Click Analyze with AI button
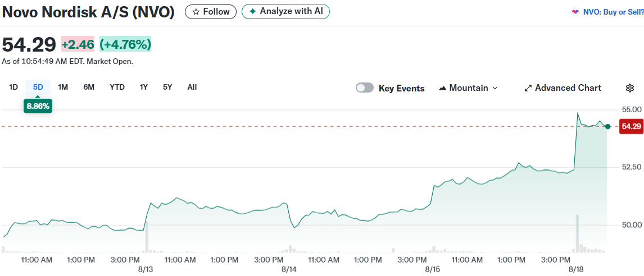 coord(285,11)
